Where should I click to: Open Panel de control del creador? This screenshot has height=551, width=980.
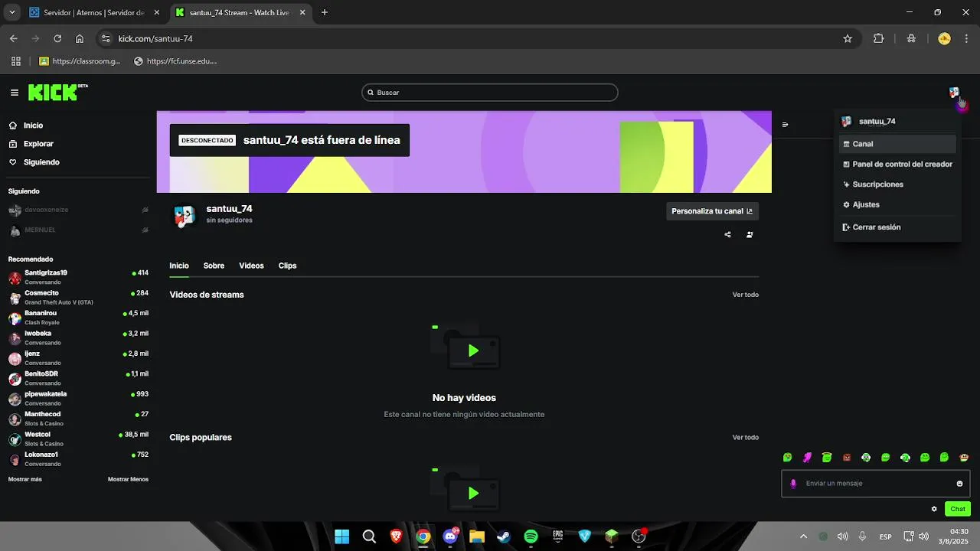pos(897,164)
